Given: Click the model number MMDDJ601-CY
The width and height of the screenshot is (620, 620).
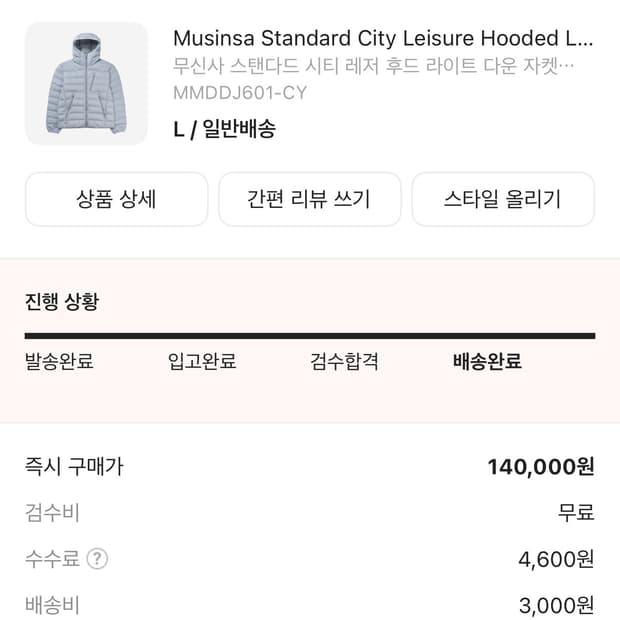Looking at the screenshot, I should (x=240, y=94).
